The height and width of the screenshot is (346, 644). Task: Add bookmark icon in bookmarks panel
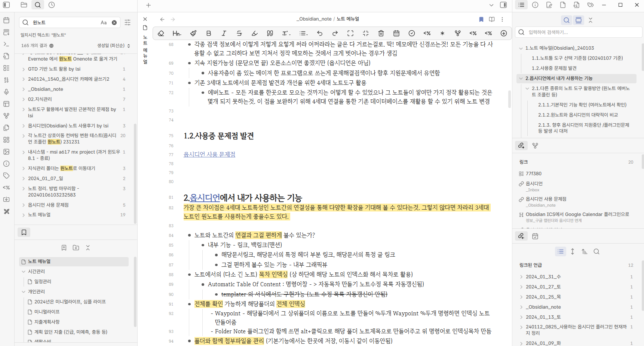coord(64,248)
